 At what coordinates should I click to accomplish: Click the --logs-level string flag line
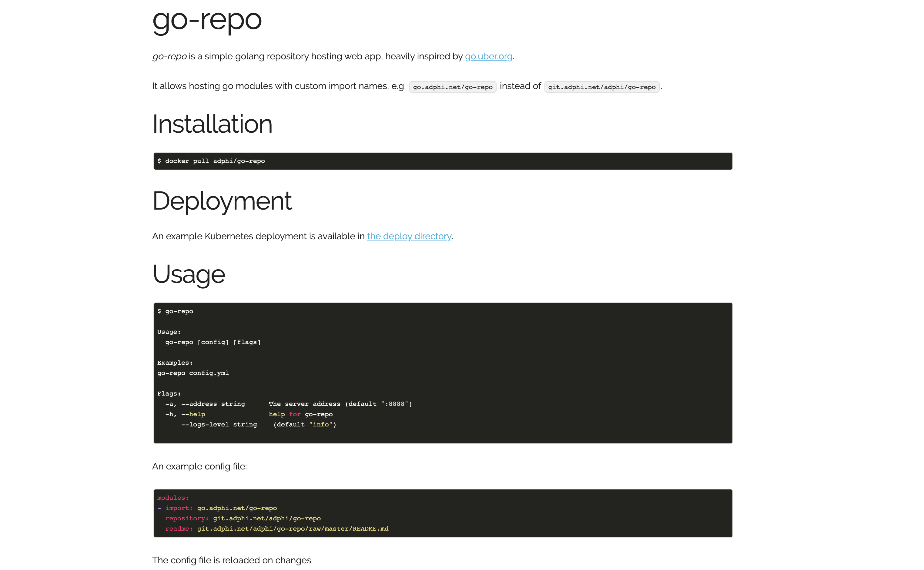point(259,424)
